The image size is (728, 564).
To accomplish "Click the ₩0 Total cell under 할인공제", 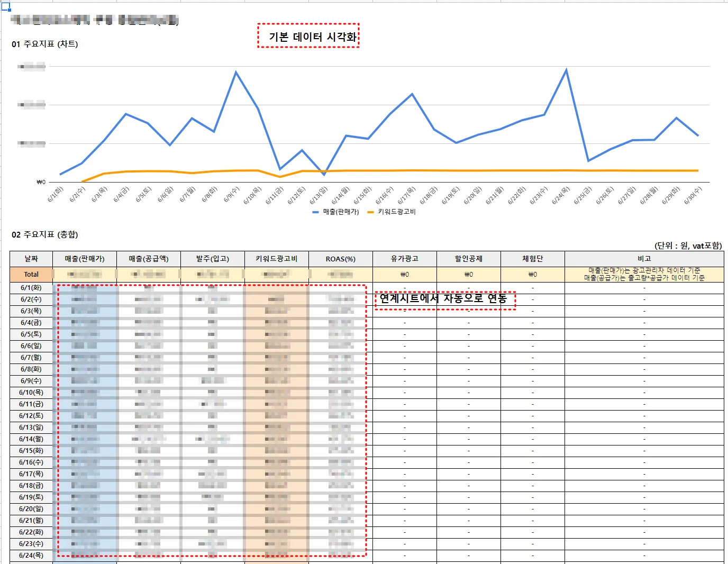I will point(469,274).
